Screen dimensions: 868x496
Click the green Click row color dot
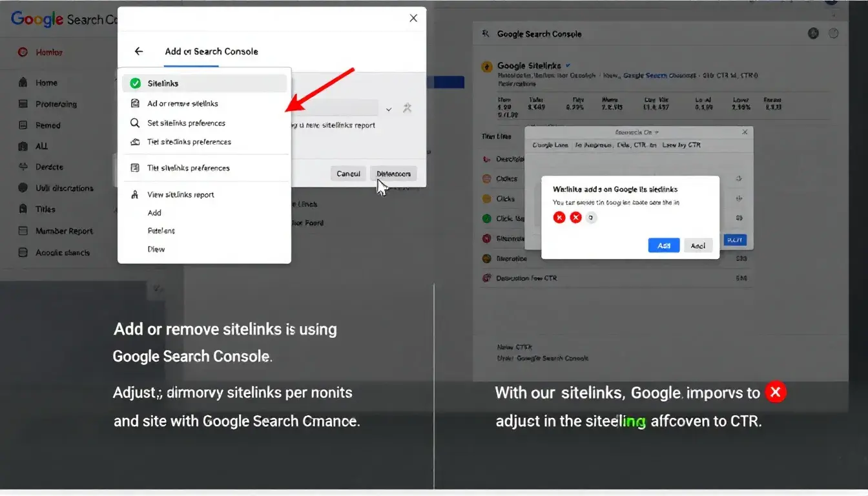[x=487, y=218]
